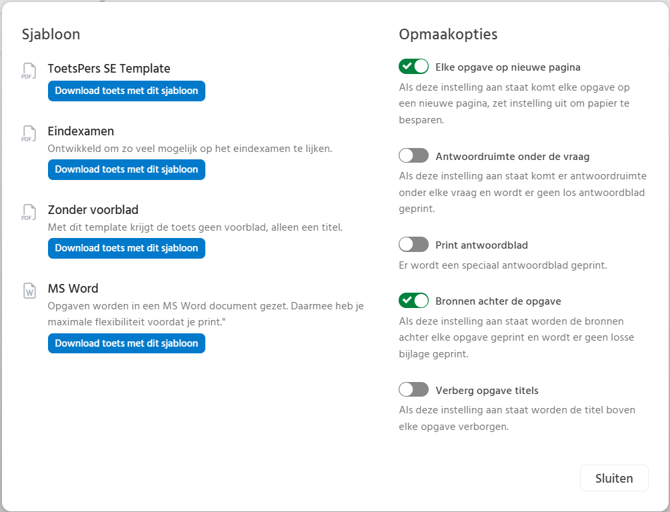
Task: Click the 'Verberg opgave titels' label
Action: pyautogui.click(x=487, y=390)
